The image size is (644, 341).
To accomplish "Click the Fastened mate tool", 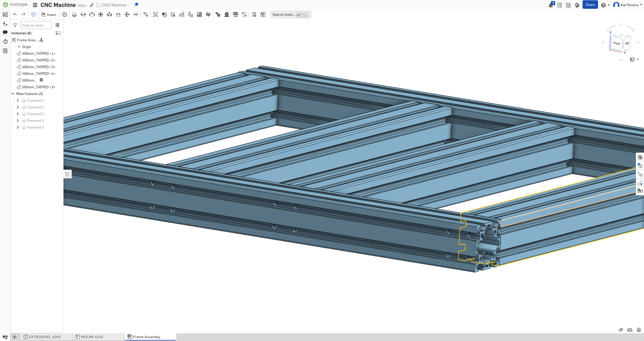I will pyautogui.click(x=74, y=15).
